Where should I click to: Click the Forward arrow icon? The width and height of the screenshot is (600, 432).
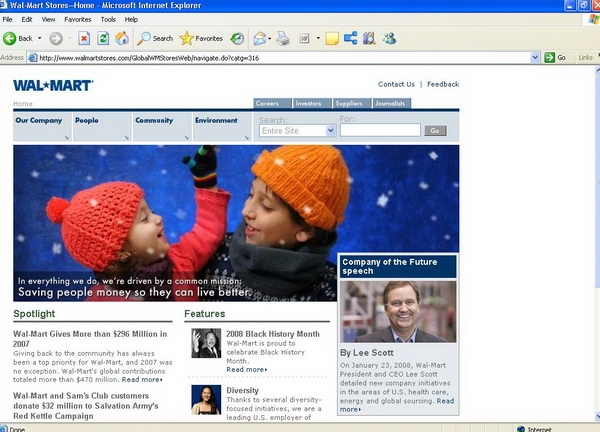pyautogui.click(x=56, y=38)
